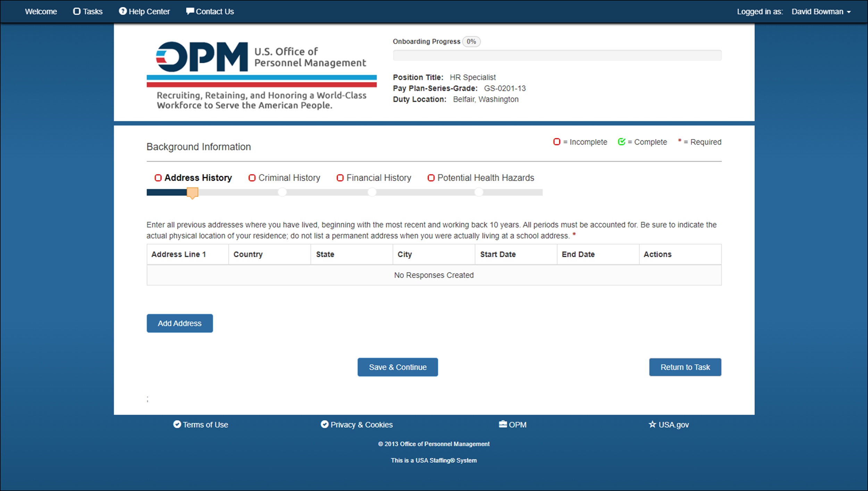Click the red Incomplete legend icon
The height and width of the screenshot is (491, 868).
557,142
